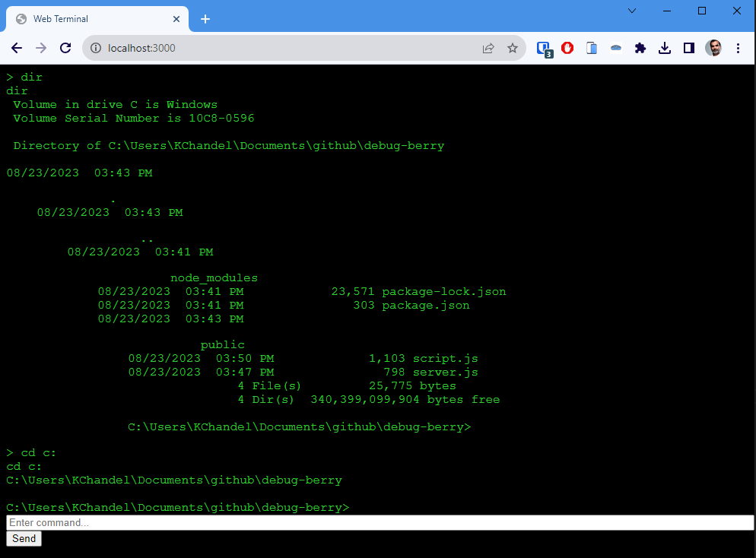The height and width of the screenshot is (558, 756).
Task: Open the Downloads tray icon
Action: 665,48
